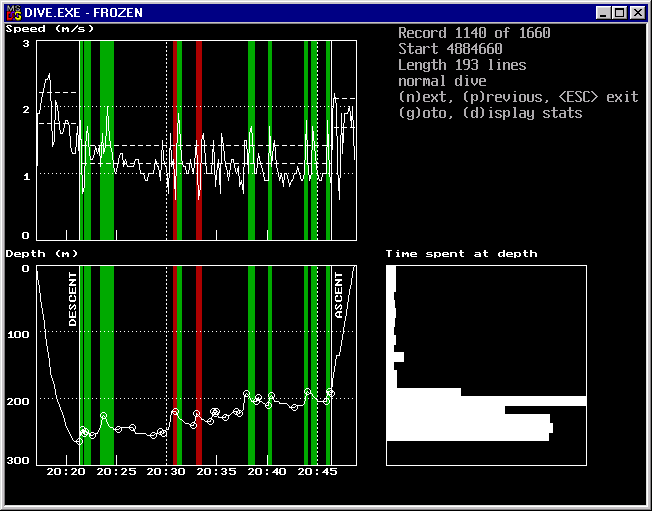Select the 'Length 193 lines' line
652x511 pixels.
click(462, 65)
